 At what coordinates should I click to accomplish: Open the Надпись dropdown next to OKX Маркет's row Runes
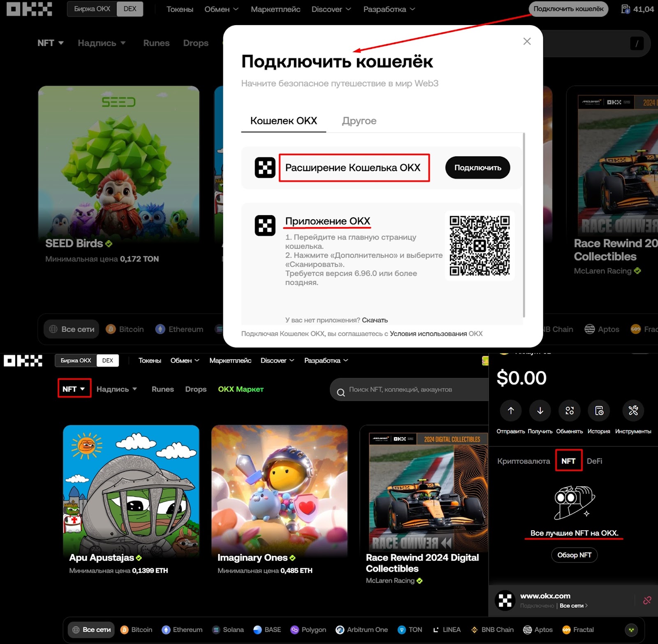click(x=117, y=389)
